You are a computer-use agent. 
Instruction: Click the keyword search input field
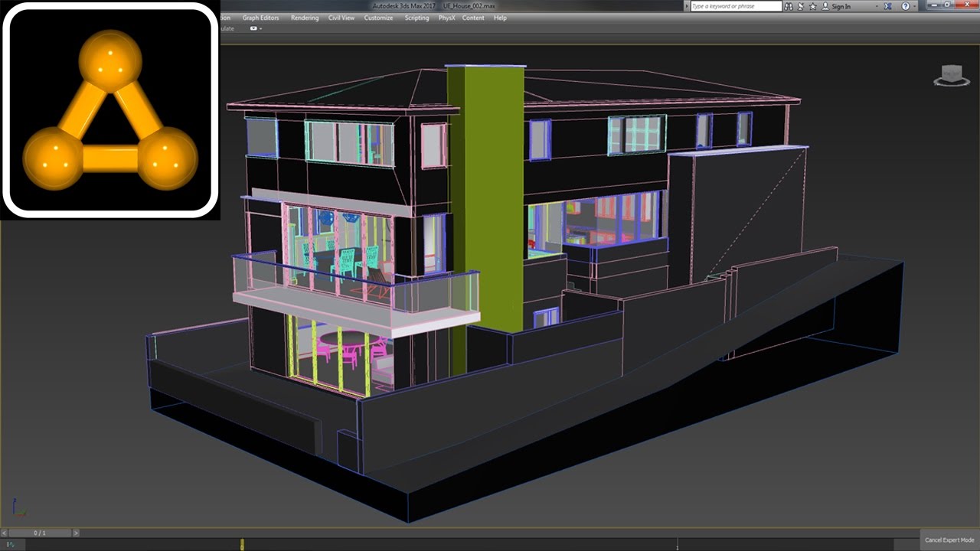tap(736, 6)
